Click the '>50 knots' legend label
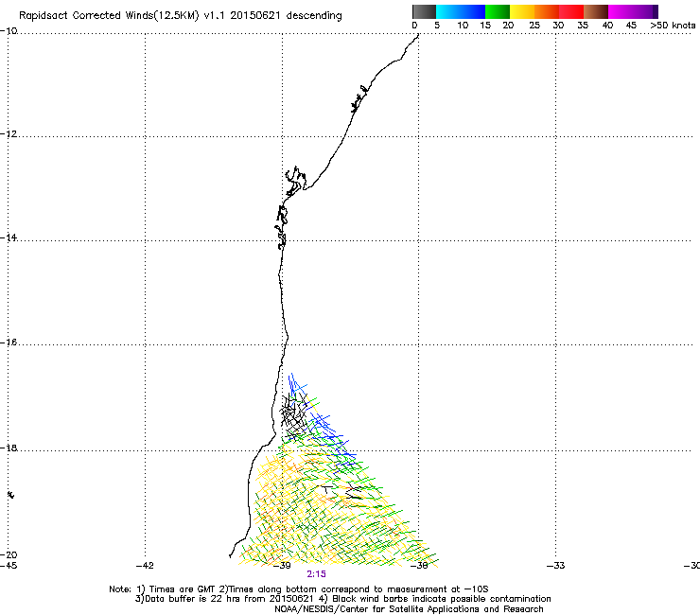This screenshot has width=700, height=615. (673, 26)
